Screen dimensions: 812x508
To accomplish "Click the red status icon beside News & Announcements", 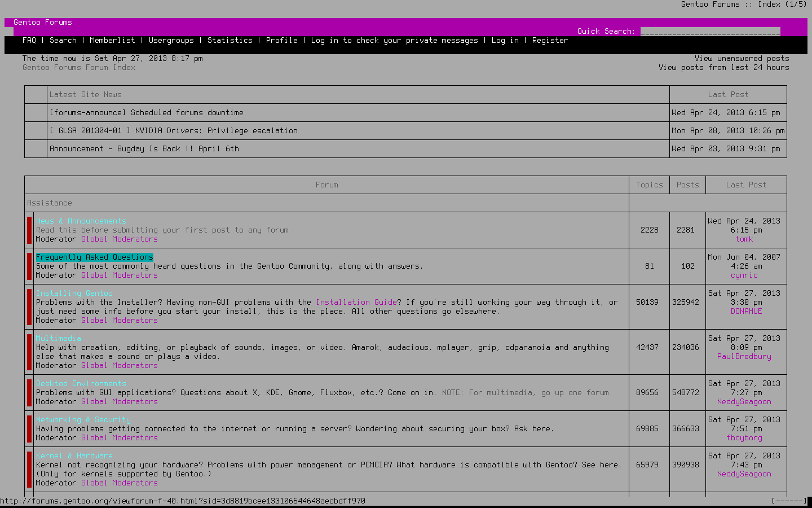I will coord(29,230).
